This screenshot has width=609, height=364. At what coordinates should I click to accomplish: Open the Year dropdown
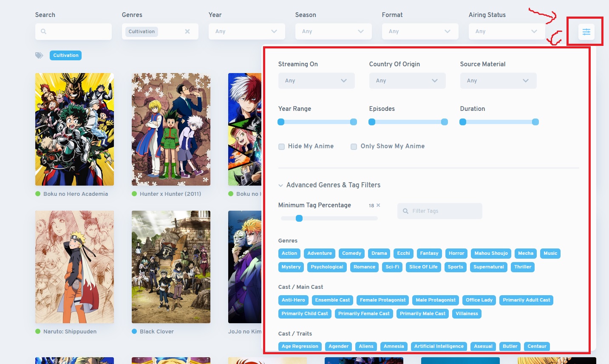click(247, 31)
